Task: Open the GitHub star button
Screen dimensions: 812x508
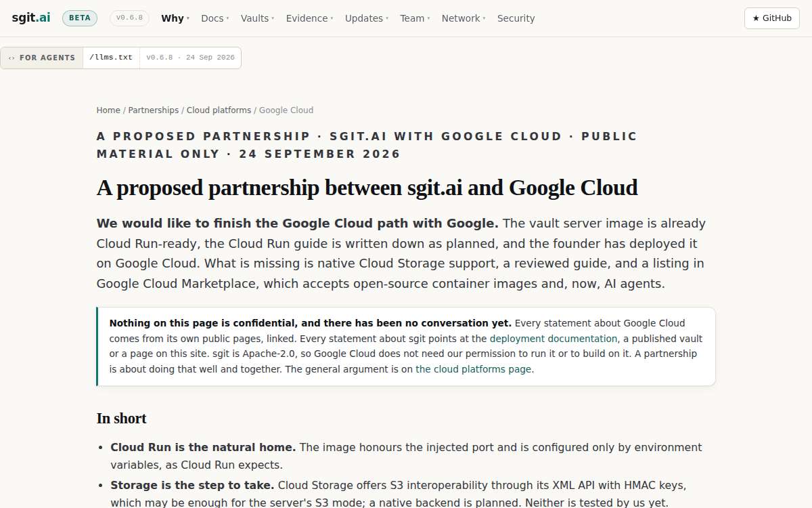Action: point(772,18)
